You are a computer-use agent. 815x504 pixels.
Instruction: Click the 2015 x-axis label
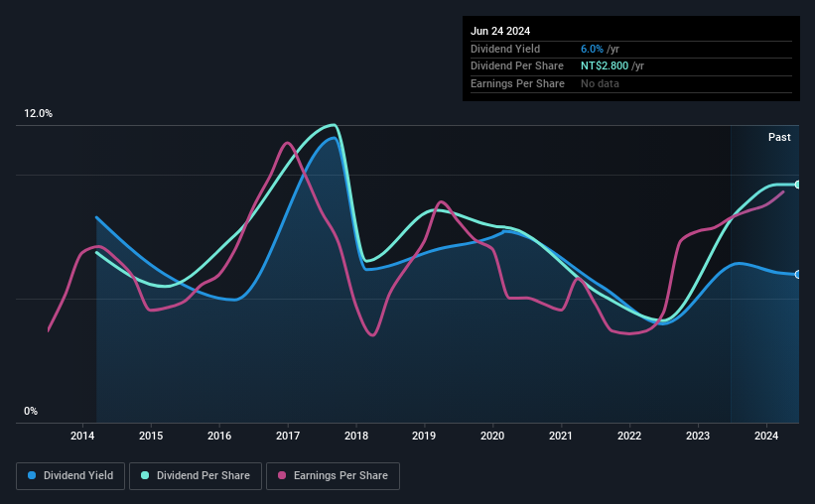[x=151, y=436]
